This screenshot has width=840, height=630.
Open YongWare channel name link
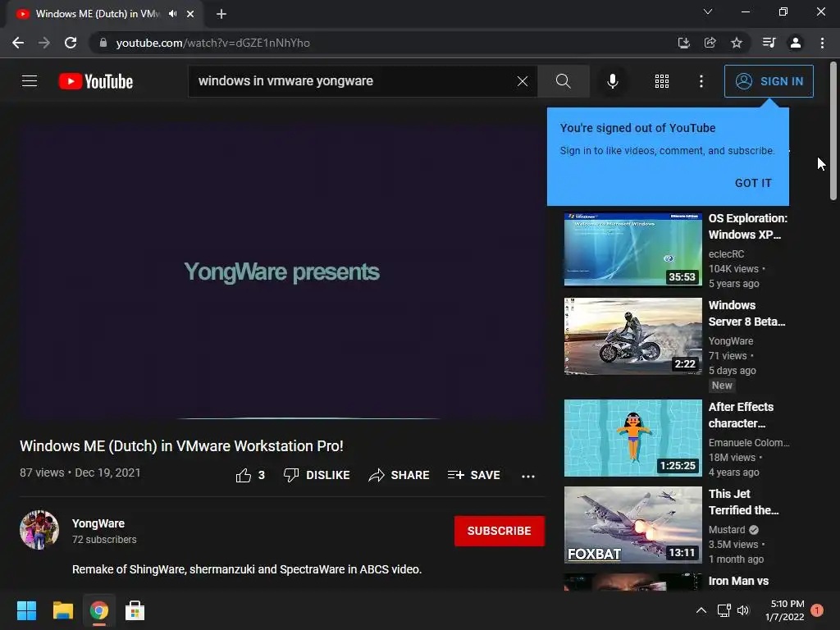pyautogui.click(x=98, y=523)
